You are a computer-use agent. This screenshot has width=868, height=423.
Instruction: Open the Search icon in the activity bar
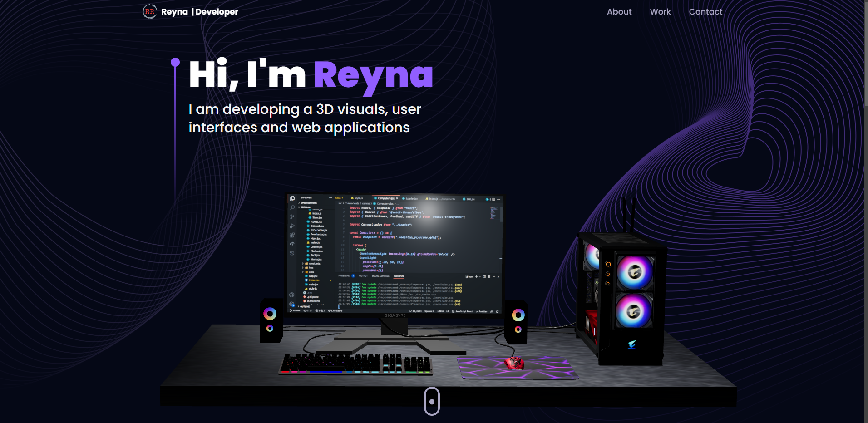(x=291, y=207)
